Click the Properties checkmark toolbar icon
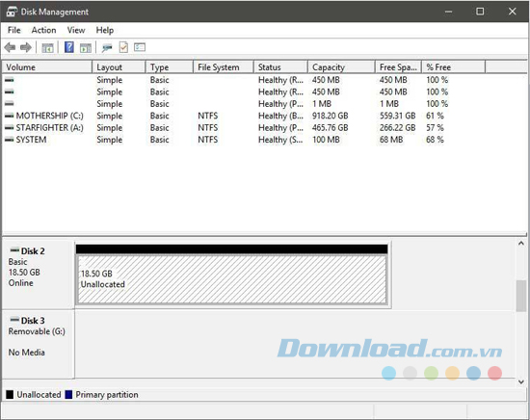 (x=123, y=47)
